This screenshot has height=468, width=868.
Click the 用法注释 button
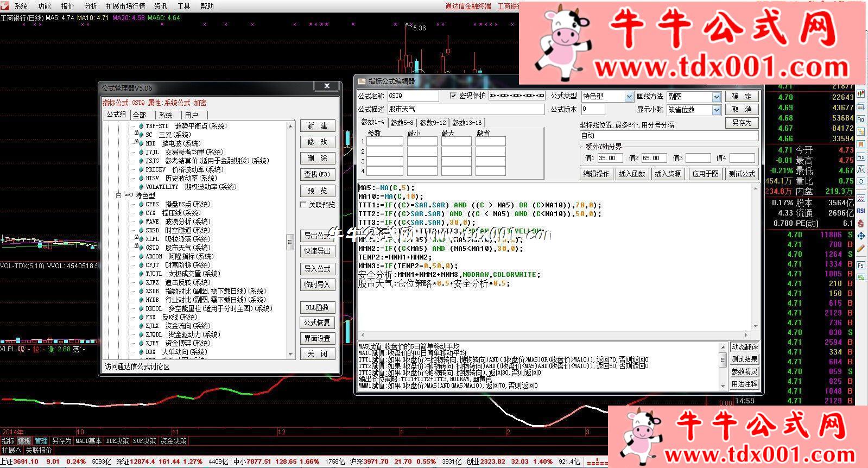(x=744, y=384)
